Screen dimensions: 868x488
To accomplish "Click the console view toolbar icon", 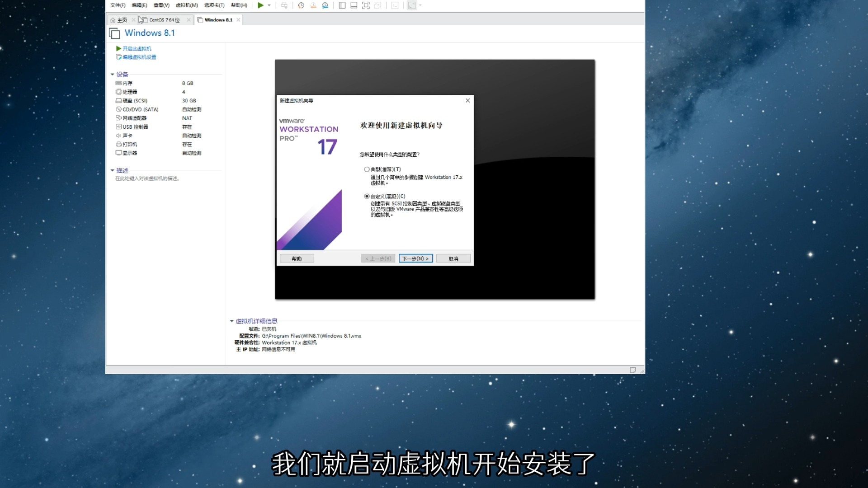I will coord(395,5).
